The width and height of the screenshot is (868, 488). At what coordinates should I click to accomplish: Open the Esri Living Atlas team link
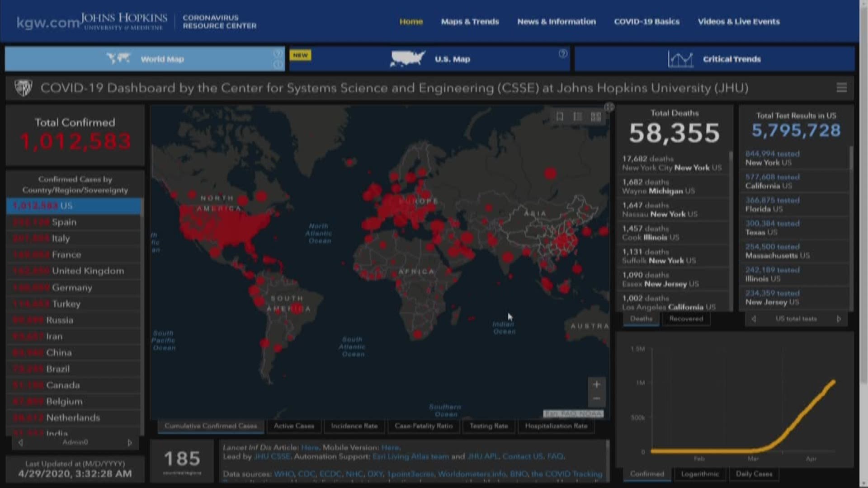411,456
